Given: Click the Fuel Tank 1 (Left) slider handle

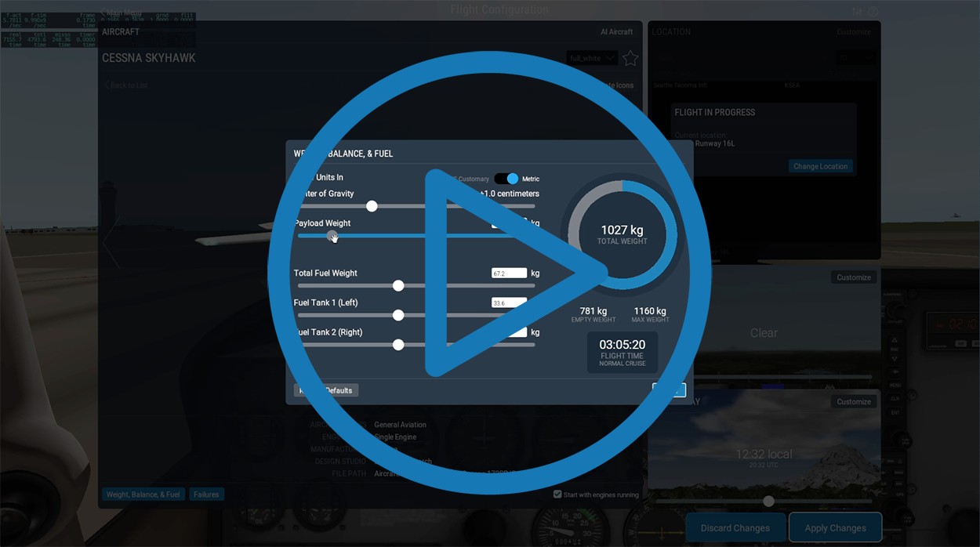Looking at the screenshot, I should click(398, 315).
